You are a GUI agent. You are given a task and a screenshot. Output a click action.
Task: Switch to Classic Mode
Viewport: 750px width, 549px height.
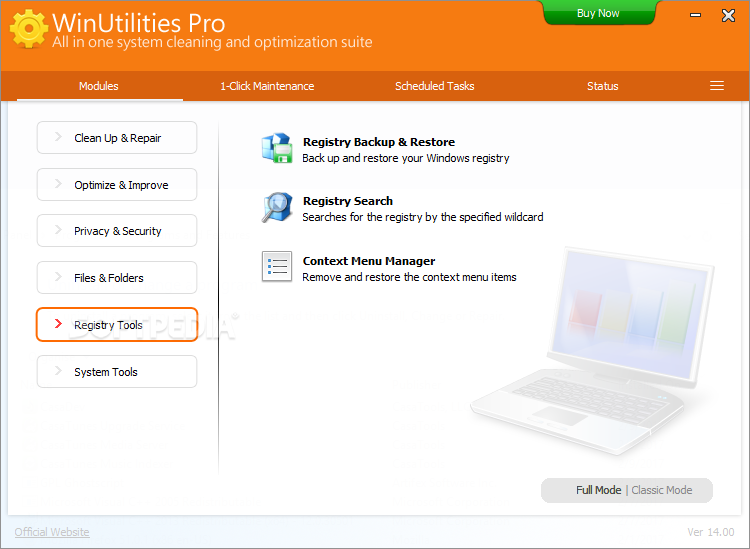pos(662,490)
